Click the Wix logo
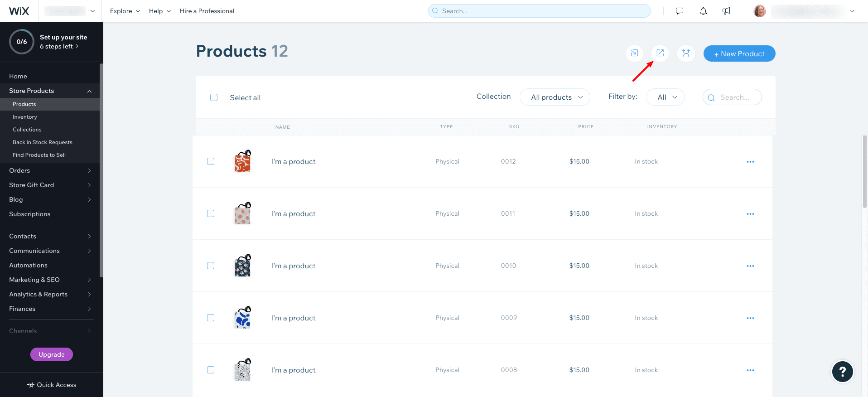The image size is (868, 397). click(x=19, y=11)
